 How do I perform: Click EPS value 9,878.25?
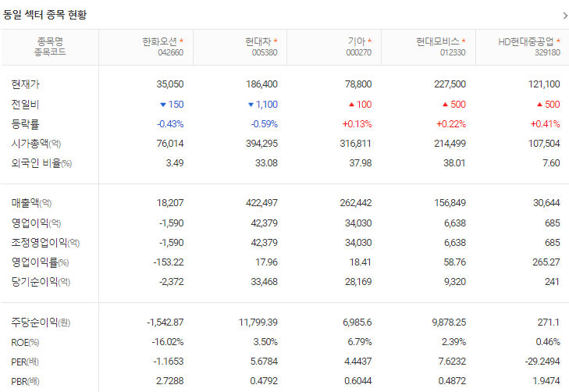click(449, 323)
